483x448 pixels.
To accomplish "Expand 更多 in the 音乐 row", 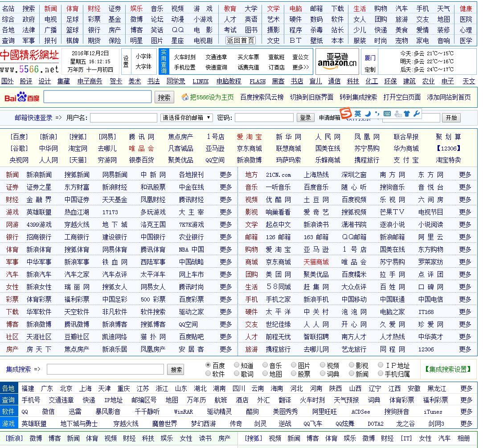I will 465,187.
